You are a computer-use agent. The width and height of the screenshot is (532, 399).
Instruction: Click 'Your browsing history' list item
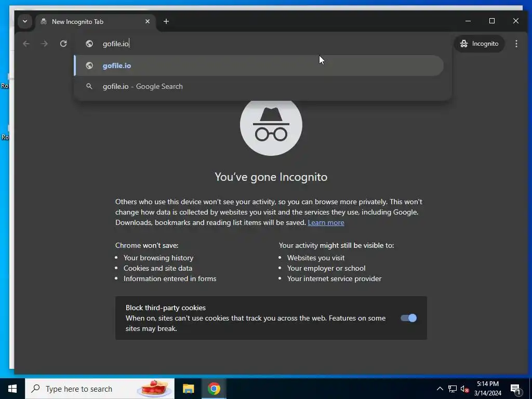coord(158,258)
